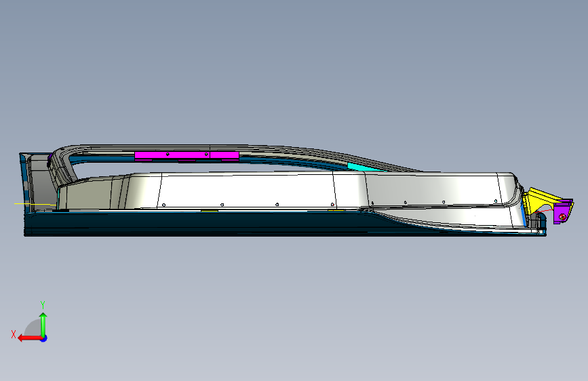Screen dimensions: 588x381
Task: Select the gray XY plane quadrant of triad
Action: 33,327
